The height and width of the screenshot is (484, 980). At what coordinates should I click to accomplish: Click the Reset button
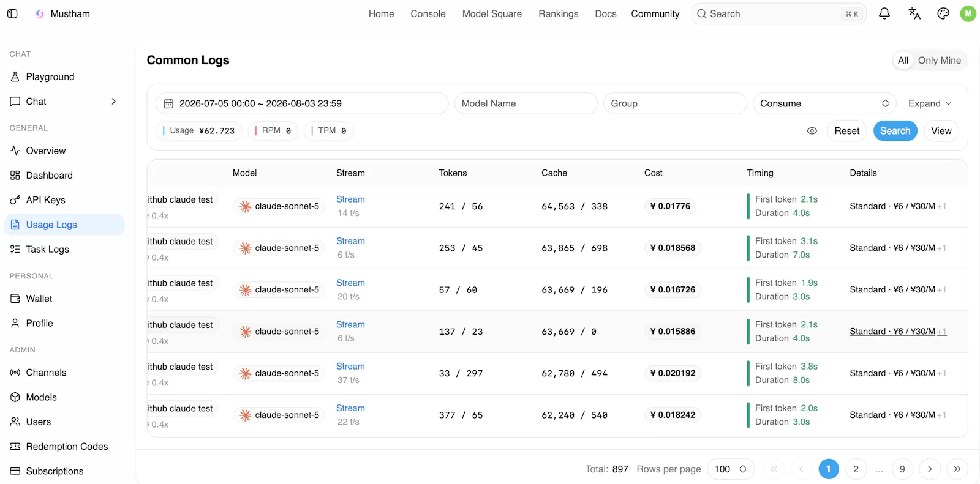pyautogui.click(x=847, y=131)
